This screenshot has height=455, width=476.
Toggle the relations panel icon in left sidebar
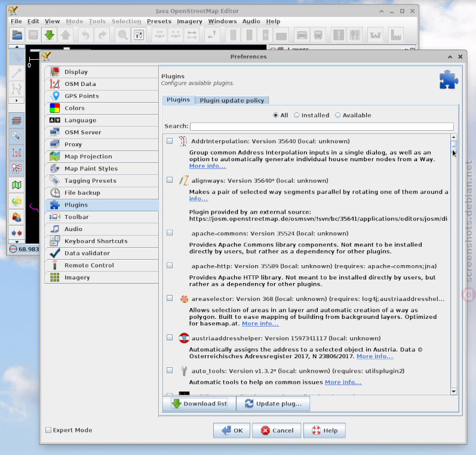(16, 168)
